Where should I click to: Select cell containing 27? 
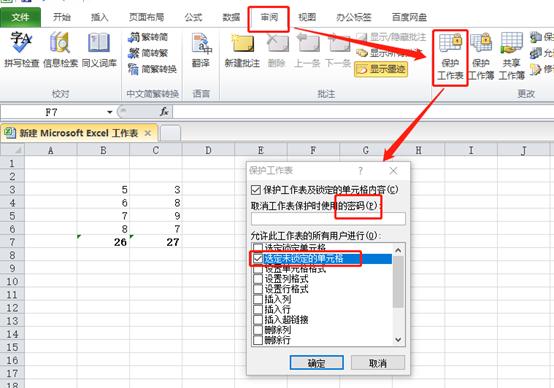pyautogui.click(x=155, y=242)
